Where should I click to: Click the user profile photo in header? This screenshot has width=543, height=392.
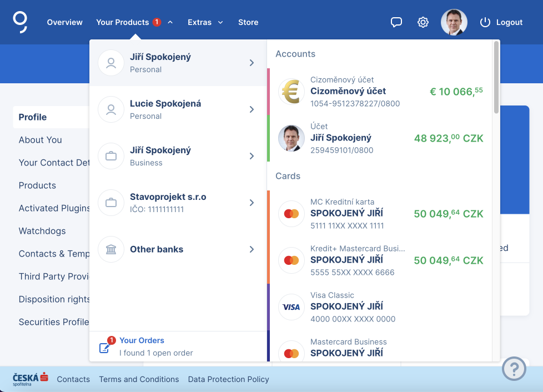(454, 22)
